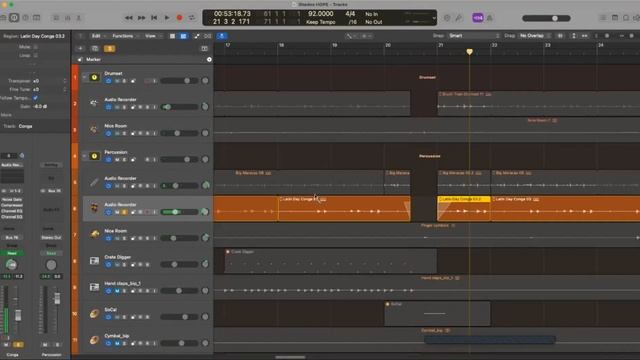The image size is (640, 360).
Task: Toggle the Metronome click button
Action: (x=489, y=18)
